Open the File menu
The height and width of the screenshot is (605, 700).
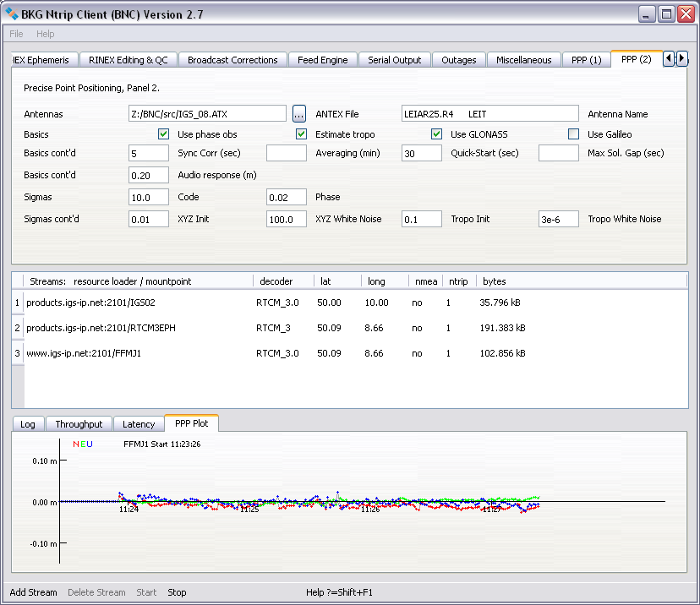pyautogui.click(x=17, y=34)
